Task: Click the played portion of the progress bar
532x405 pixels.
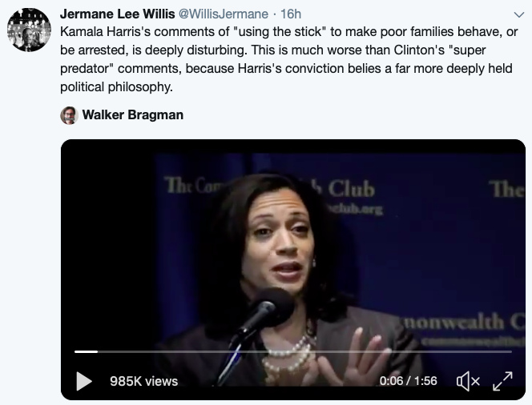Action: pyautogui.click(x=87, y=352)
